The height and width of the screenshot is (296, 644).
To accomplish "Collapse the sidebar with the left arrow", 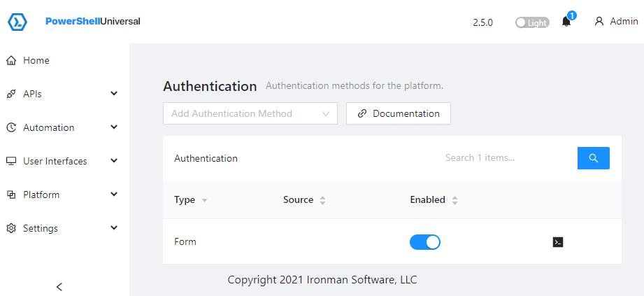I will (59, 286).
